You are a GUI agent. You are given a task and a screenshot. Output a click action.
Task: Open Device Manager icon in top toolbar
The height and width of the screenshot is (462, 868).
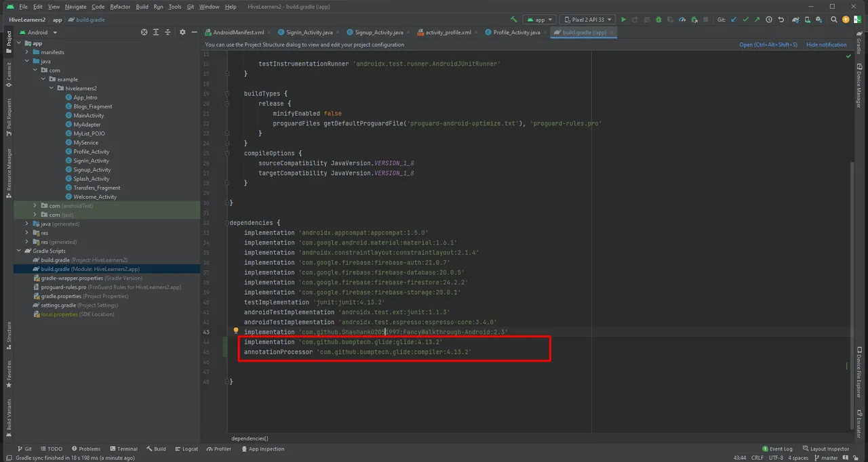coord(808,20)
